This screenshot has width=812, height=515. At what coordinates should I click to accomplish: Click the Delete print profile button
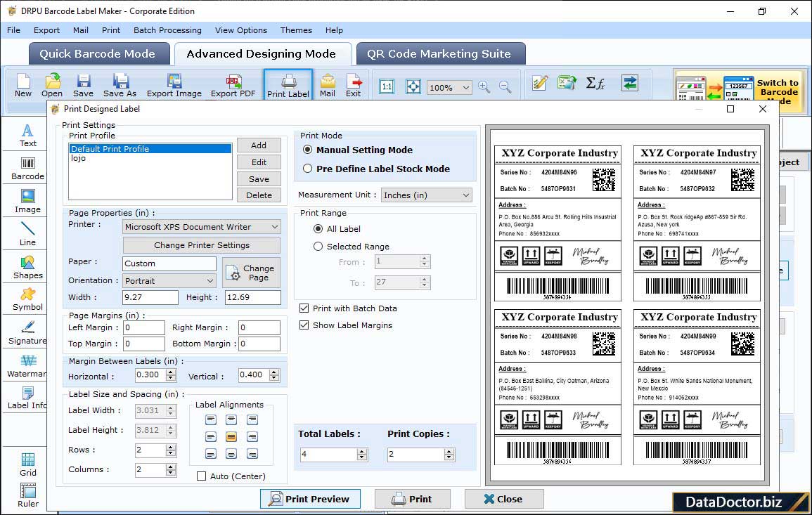point(259,195)
